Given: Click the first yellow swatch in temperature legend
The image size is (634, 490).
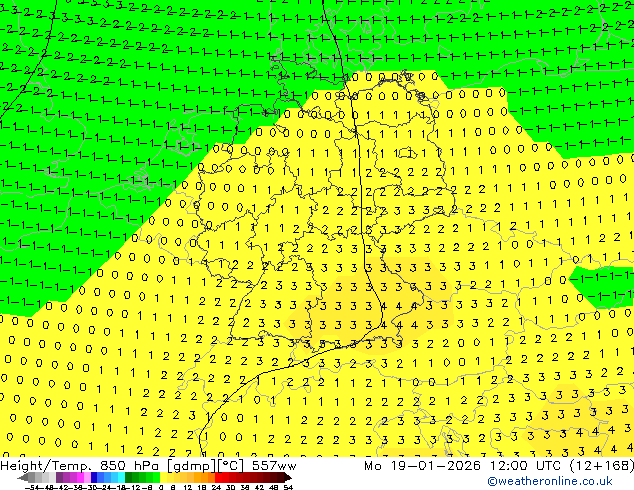Looking at the screenshot, I should point(163,477).
